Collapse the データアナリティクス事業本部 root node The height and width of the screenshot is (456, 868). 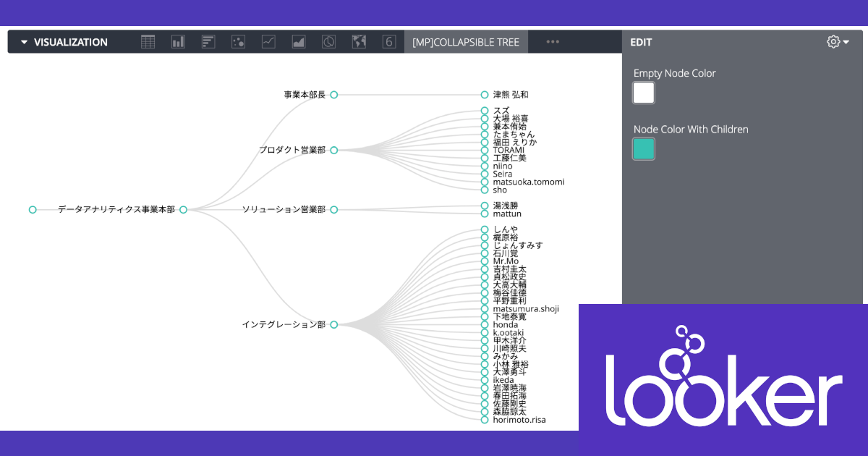click(x=183, y=209)
